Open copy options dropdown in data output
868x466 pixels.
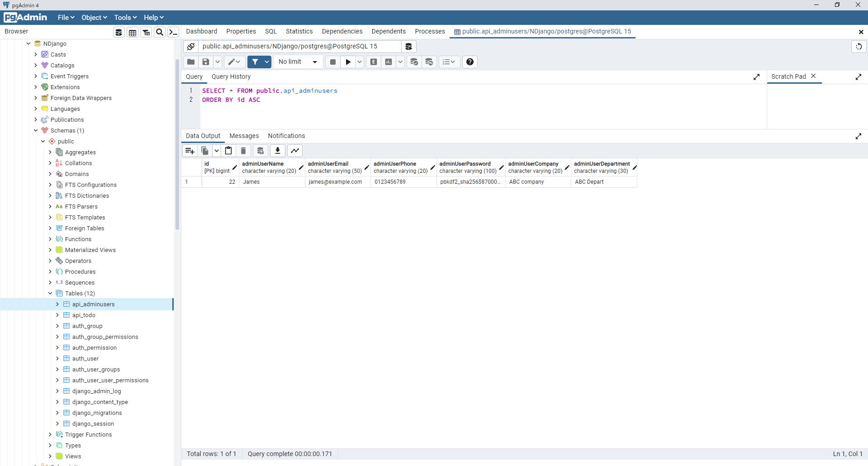click(x=217, y=151)
